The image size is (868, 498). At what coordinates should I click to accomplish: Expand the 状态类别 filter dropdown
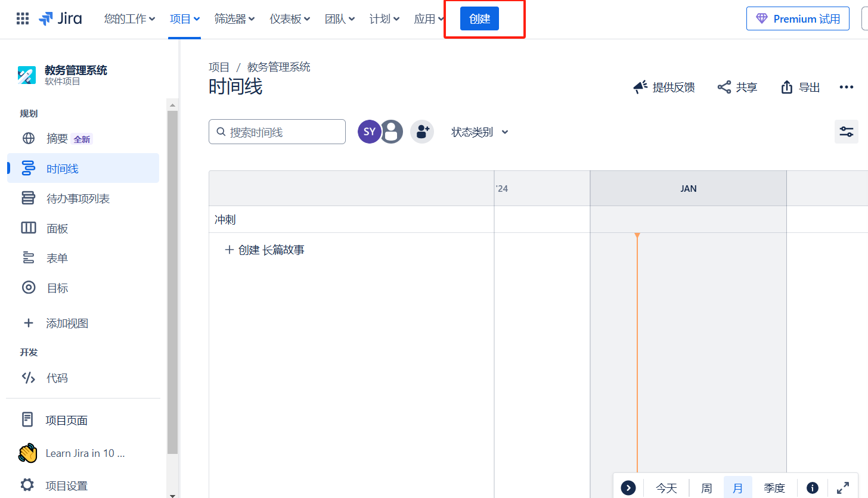click(x=480, y=132)
